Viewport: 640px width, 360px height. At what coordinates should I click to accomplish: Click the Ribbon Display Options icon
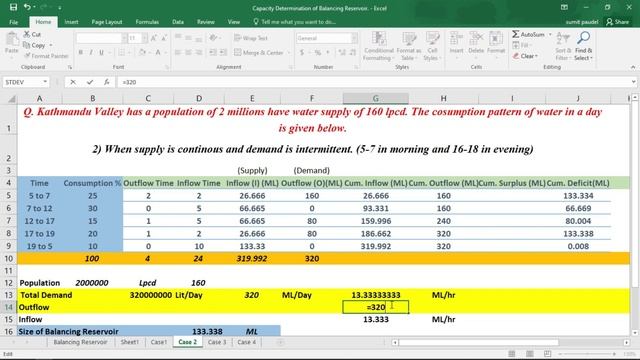(x=564, y=7)
